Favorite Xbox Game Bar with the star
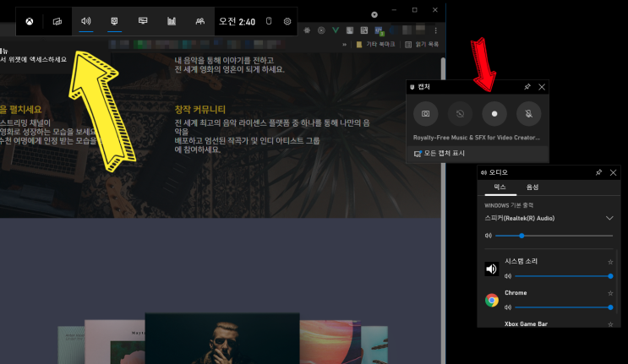628x364 pixels. coord(610,324)
